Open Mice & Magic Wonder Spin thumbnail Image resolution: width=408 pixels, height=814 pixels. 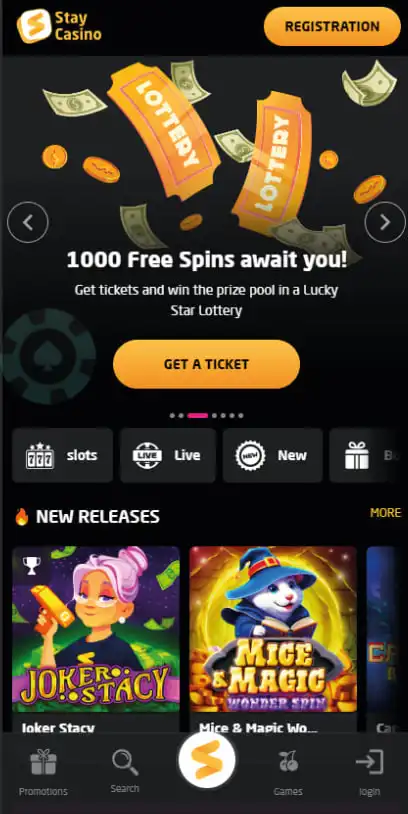(273, 629)
